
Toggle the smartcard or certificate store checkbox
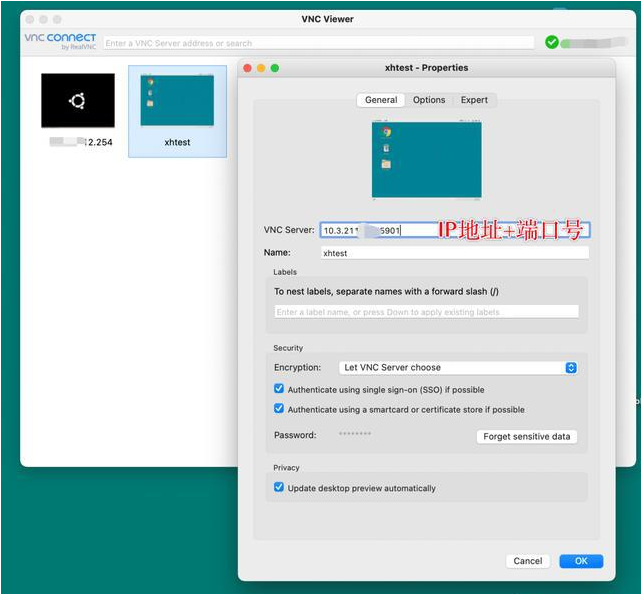pos(279,409)
